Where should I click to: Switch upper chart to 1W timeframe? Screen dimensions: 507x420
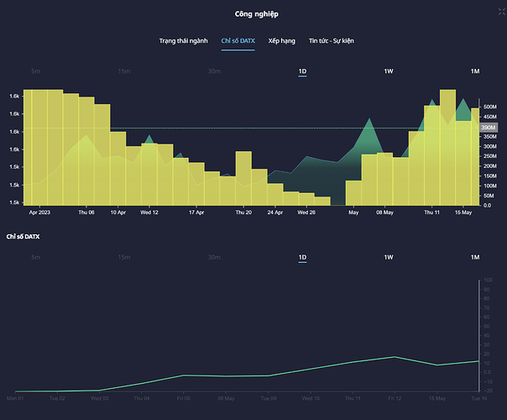(389, 71)
